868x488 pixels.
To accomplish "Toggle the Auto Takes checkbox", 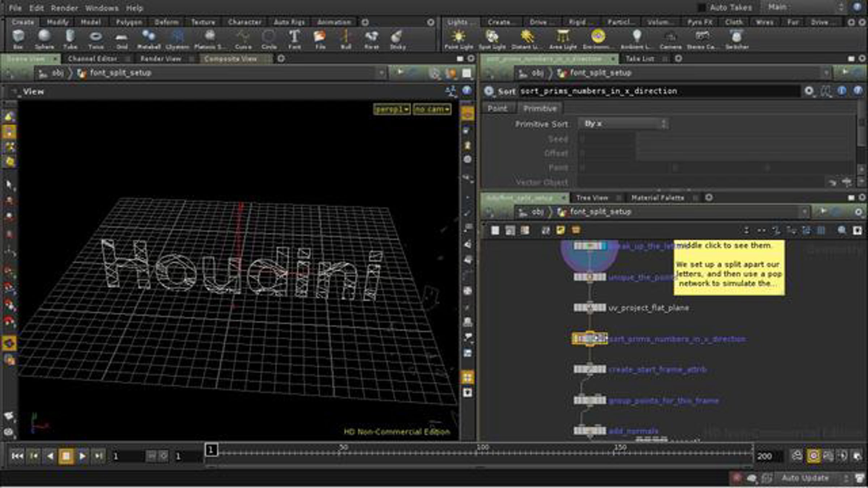I will coord(701,7).
